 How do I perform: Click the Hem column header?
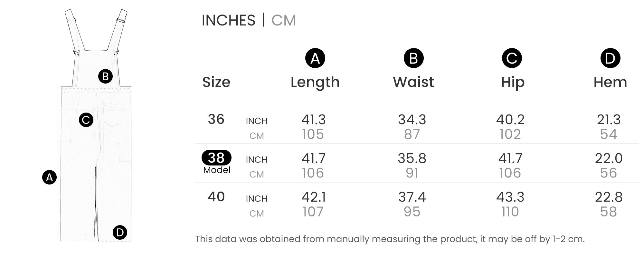click(x=610, y=82)
